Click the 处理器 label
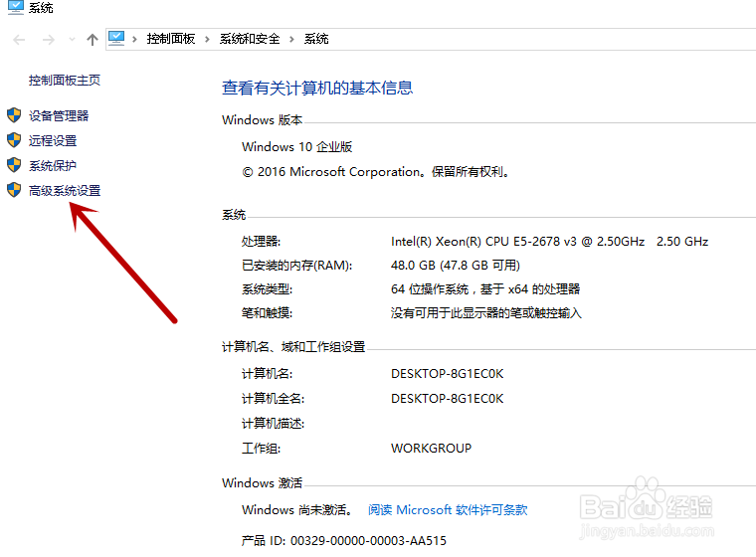Viewport: 756px width, 557px height. coord(261,241)
